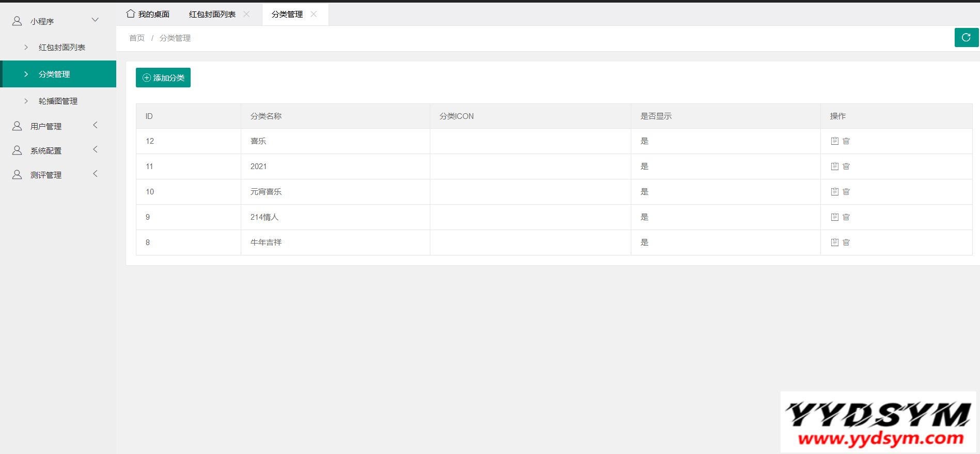Delete the 2021 category row

tap(846, 167)
